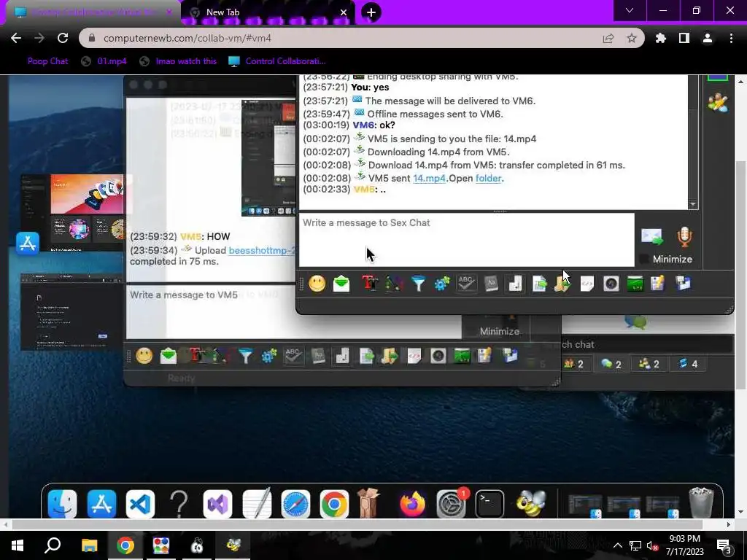
Task: Open the smiley emoticon picker in Sex Chat window
Action: click(317, 284)
